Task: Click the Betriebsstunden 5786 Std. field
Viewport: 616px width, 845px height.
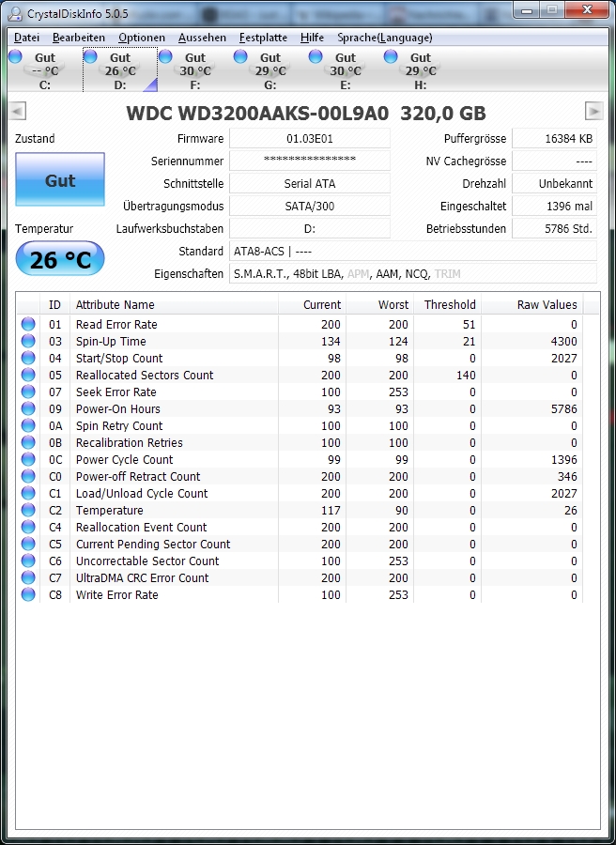Action: click(554, 228)
